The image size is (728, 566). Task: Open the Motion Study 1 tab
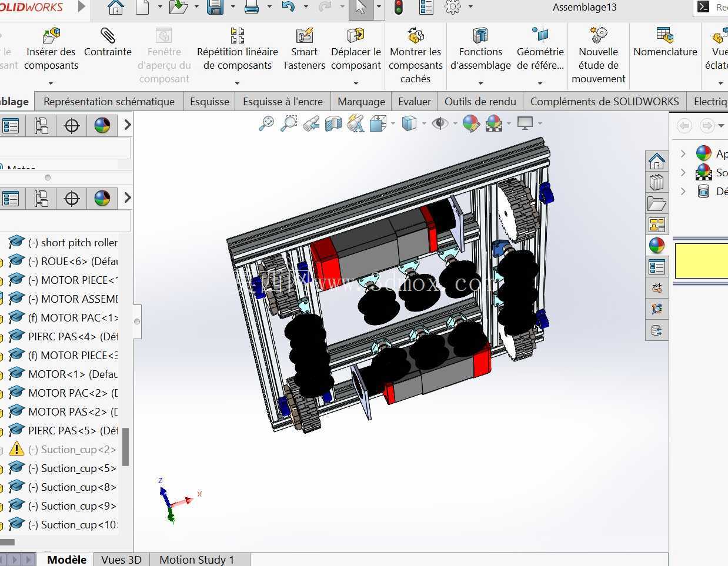[196, 560]
